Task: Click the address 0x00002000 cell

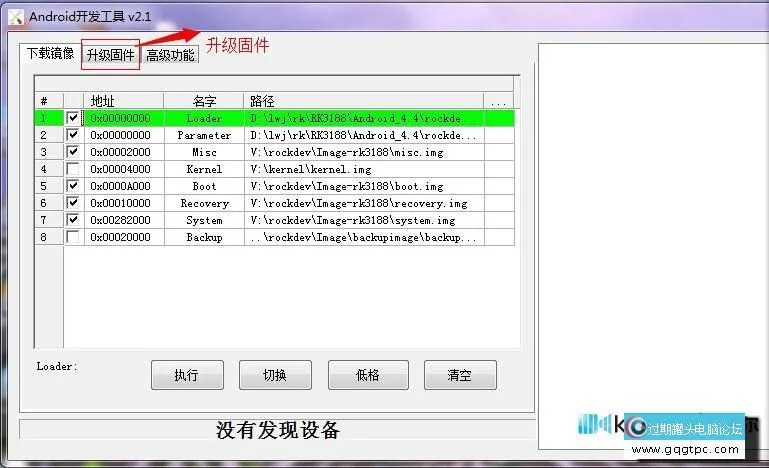Action: coord(124,152)
